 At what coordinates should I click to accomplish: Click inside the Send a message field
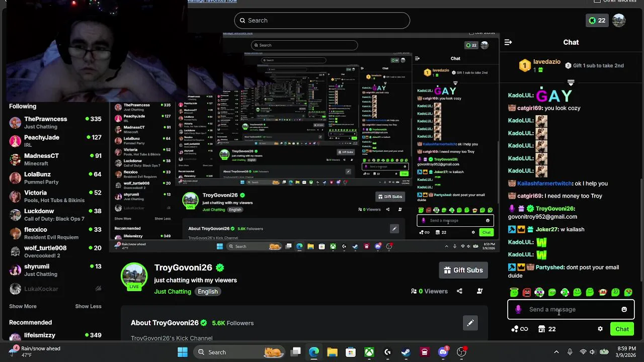click(571, 309)
